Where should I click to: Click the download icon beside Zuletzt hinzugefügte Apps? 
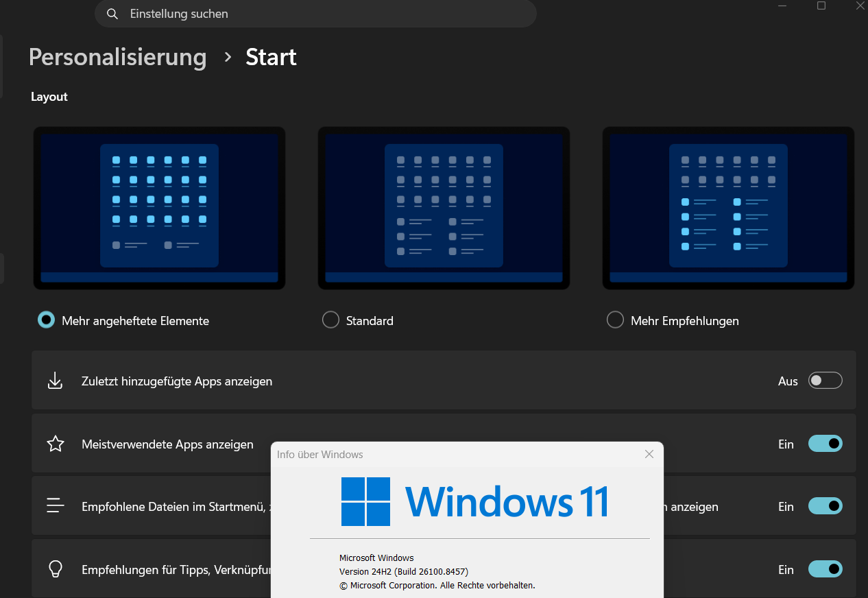pos(55,381)
